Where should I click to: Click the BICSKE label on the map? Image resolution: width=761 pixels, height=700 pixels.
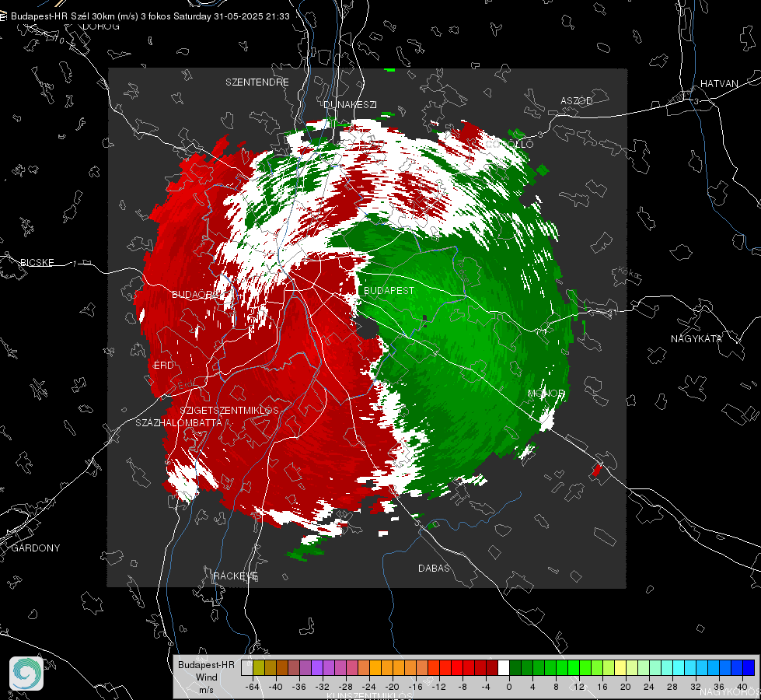click(37, 262)
